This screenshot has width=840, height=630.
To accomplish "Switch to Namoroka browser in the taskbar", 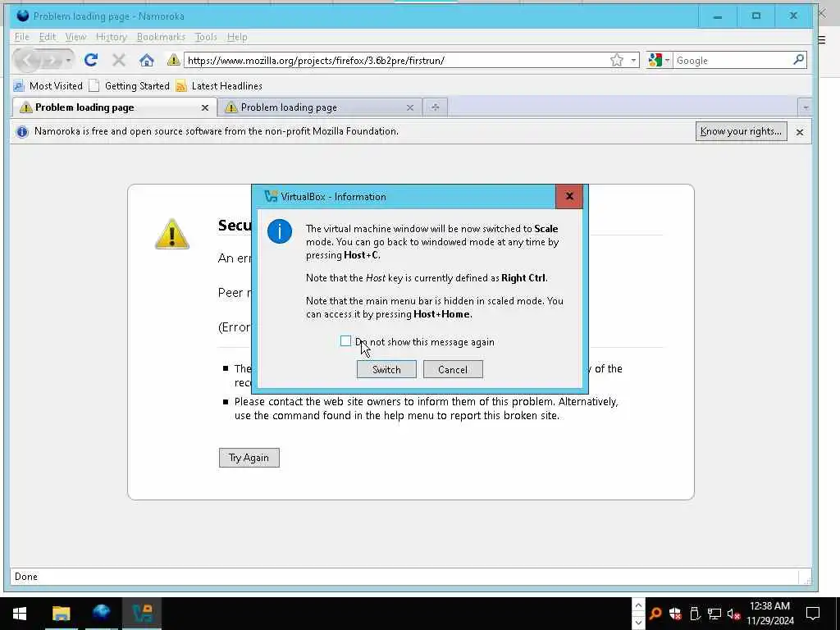I will [101, 614].
